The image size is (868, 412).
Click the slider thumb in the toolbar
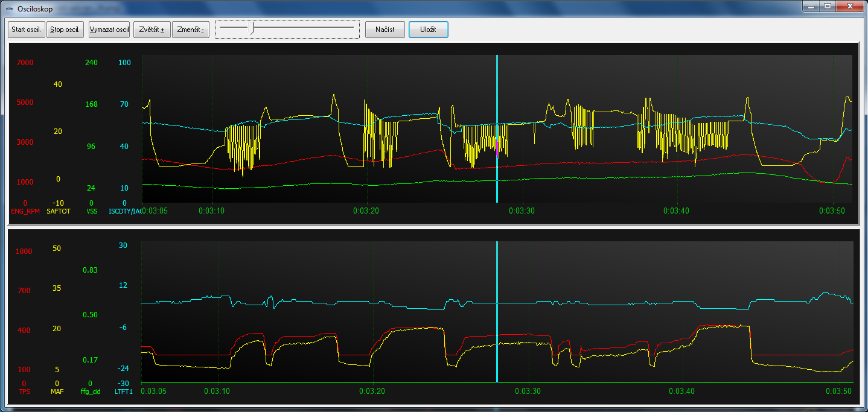[x=254, y=28]
